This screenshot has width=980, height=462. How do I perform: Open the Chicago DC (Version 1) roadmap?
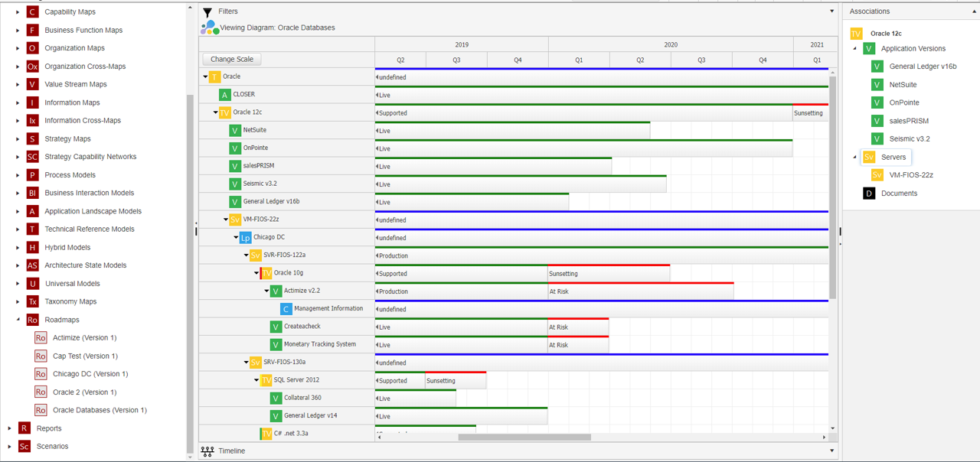point(90,374)
